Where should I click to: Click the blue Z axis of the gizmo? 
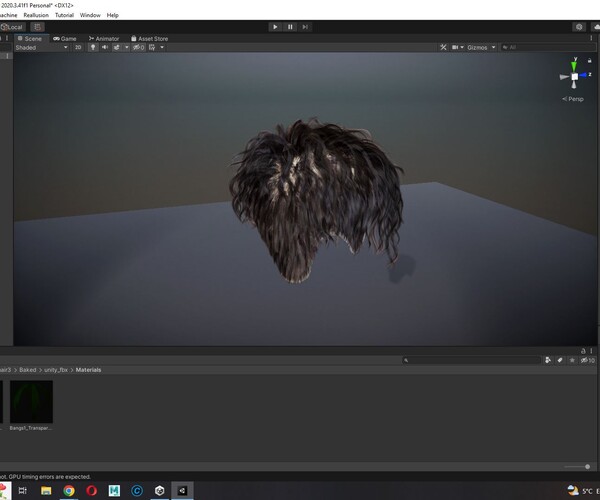[585, 75]
